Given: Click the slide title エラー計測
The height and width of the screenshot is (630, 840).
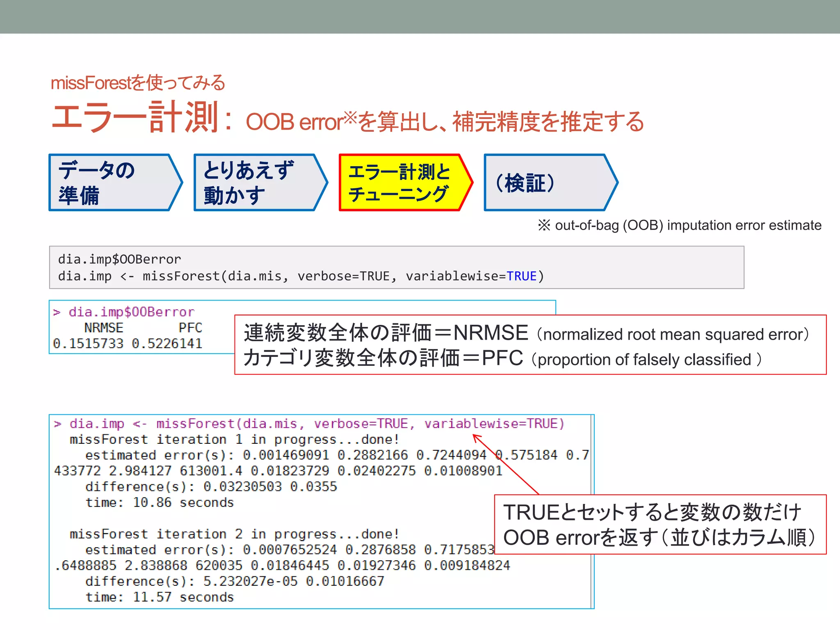Looking at the screenshot, I should click(x=135, y=118).
